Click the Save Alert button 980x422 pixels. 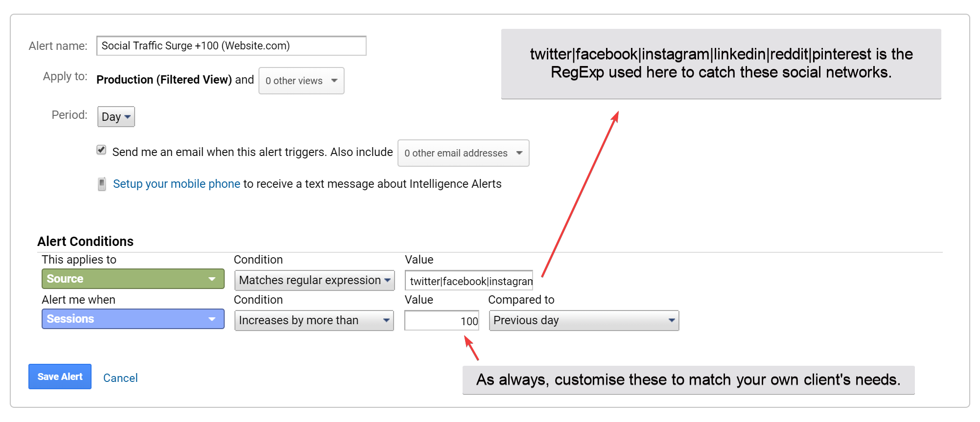60,377
